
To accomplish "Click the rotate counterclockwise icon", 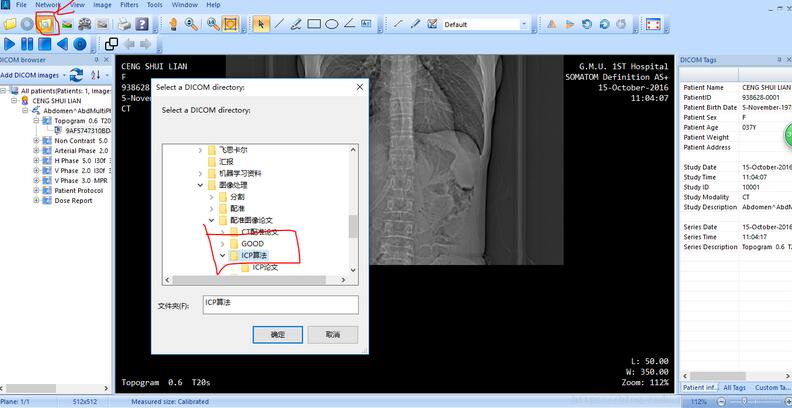I will coord(586,24).
